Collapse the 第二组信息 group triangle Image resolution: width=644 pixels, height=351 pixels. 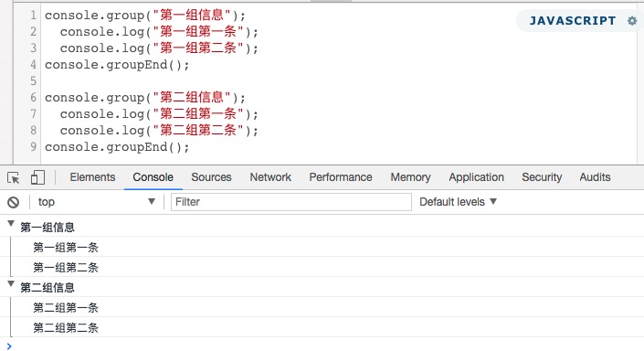pos(11,284)
